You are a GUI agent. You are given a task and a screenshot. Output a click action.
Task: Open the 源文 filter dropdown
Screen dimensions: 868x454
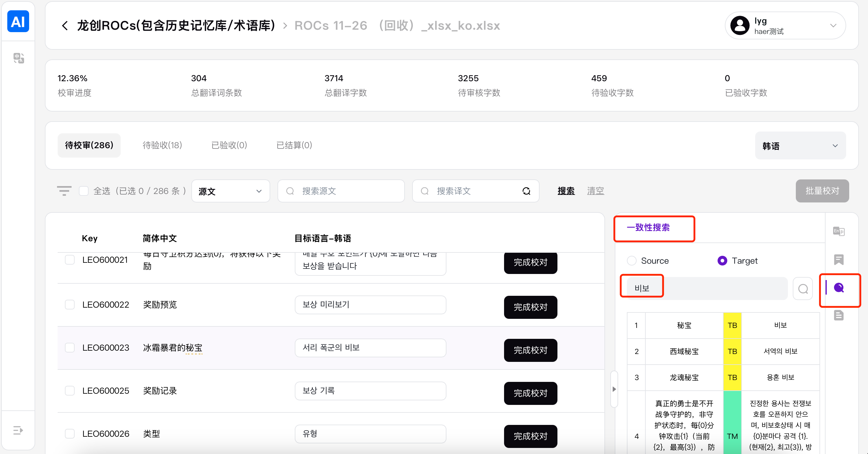point(230,191)
